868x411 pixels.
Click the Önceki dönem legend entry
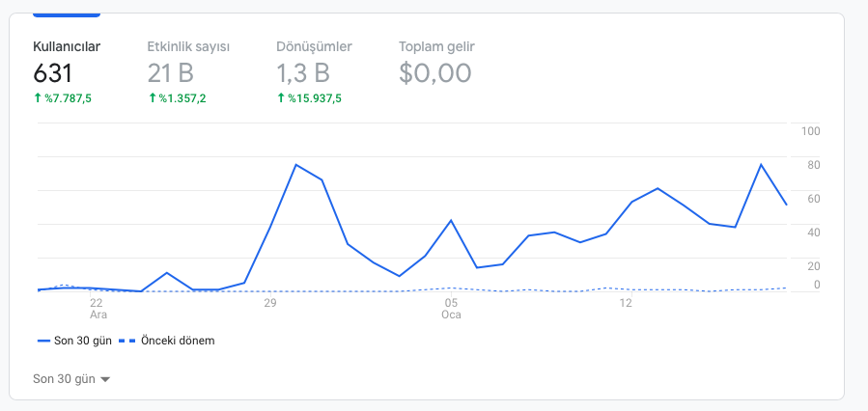(x=167, y=341)
